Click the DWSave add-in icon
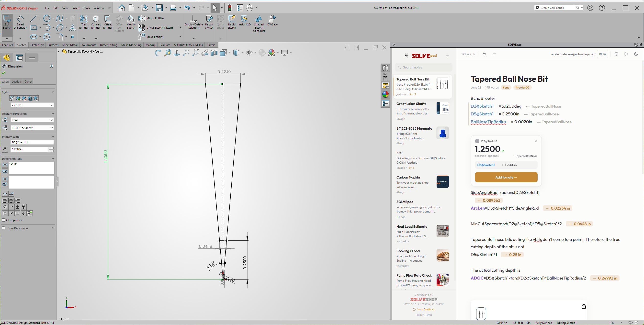644x325 pixels. coord(272,21)
